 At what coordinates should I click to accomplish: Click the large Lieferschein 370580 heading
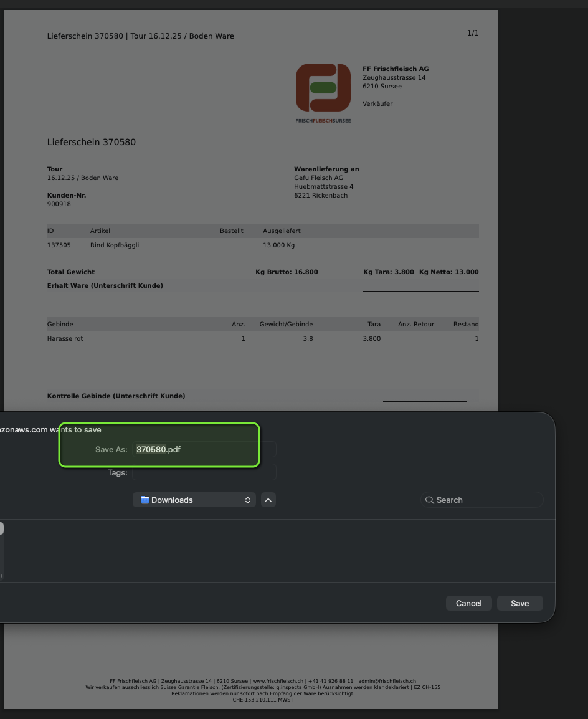click(92, 142)
